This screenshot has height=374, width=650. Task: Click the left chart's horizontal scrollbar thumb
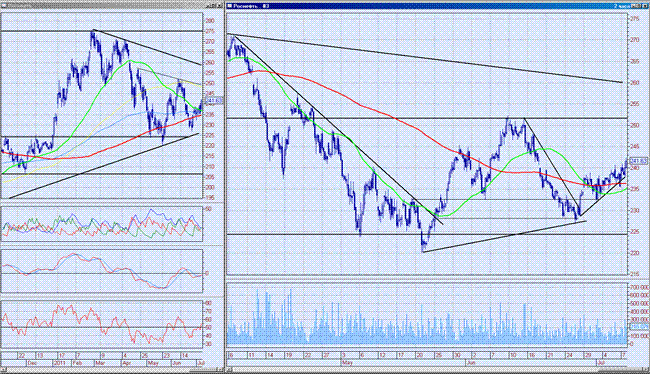[x=203, y=369]
